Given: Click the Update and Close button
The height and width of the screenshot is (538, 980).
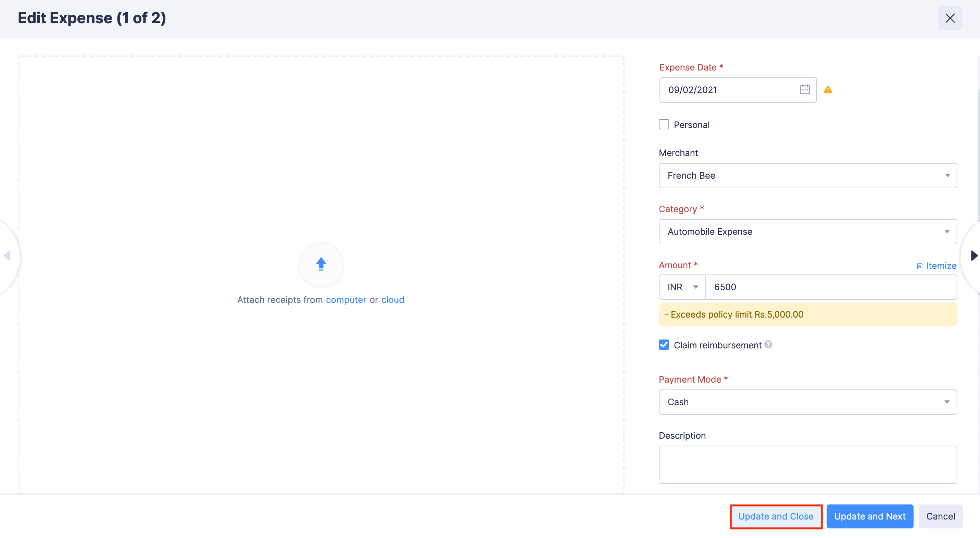Looking at the screenshot, I should 776,516.
